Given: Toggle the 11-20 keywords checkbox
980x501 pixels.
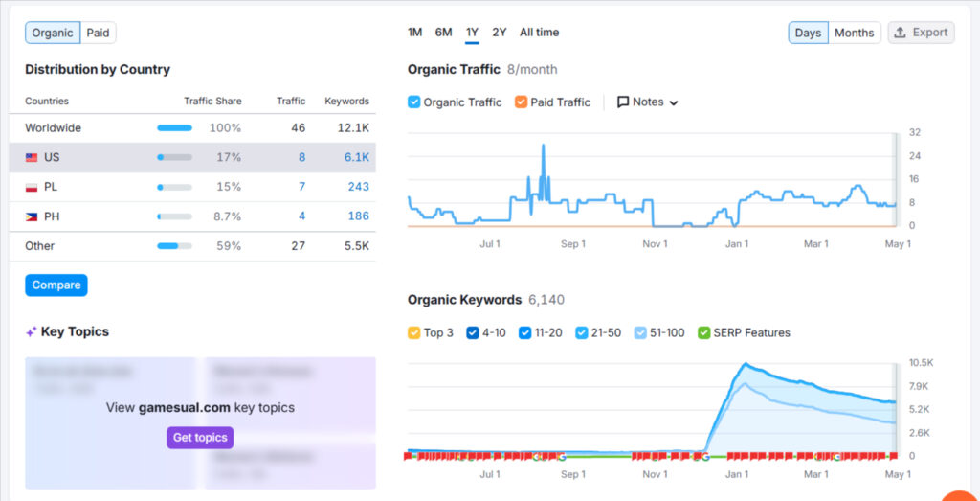Looking at the screenshot, I should tap(525, 332).
